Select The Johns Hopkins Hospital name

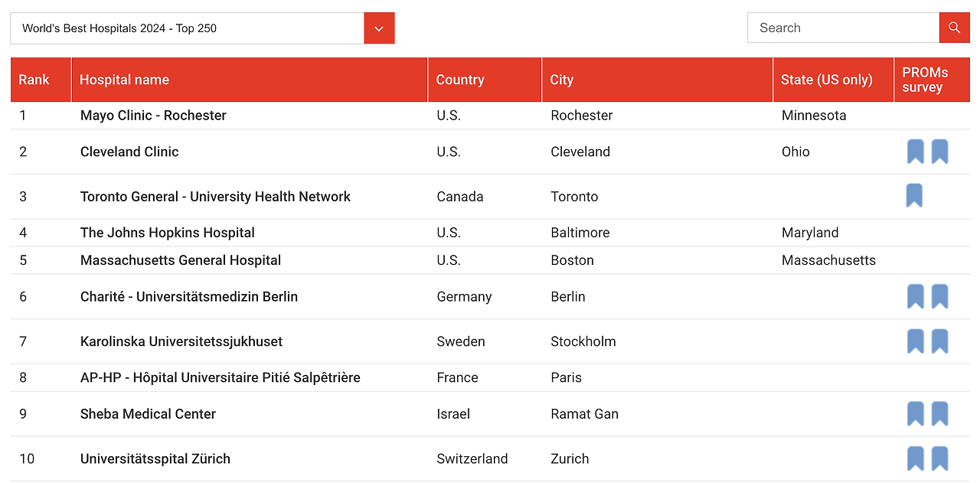coord(168,233)
